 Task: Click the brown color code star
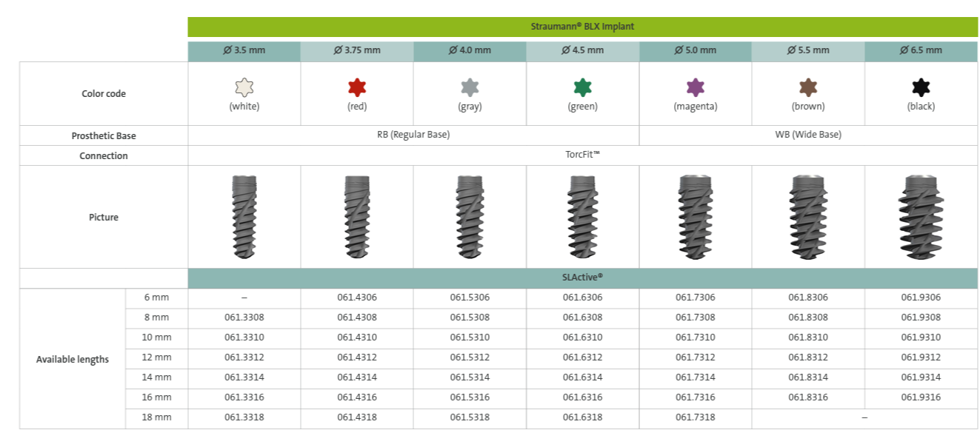tap(809, 86)
